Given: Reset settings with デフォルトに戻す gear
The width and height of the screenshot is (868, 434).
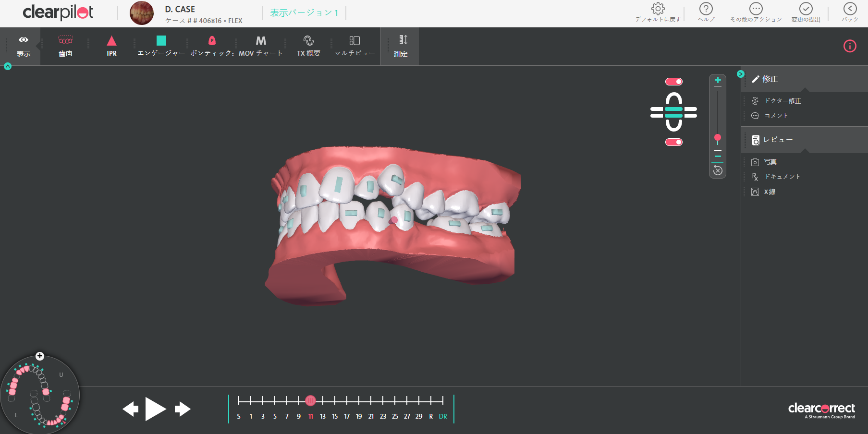Looking at the screenshot, I should coord(658,12).
